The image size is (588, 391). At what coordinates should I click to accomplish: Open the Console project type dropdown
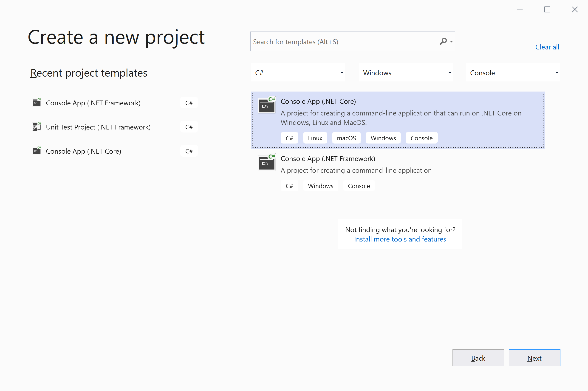(x=513, y=72)
